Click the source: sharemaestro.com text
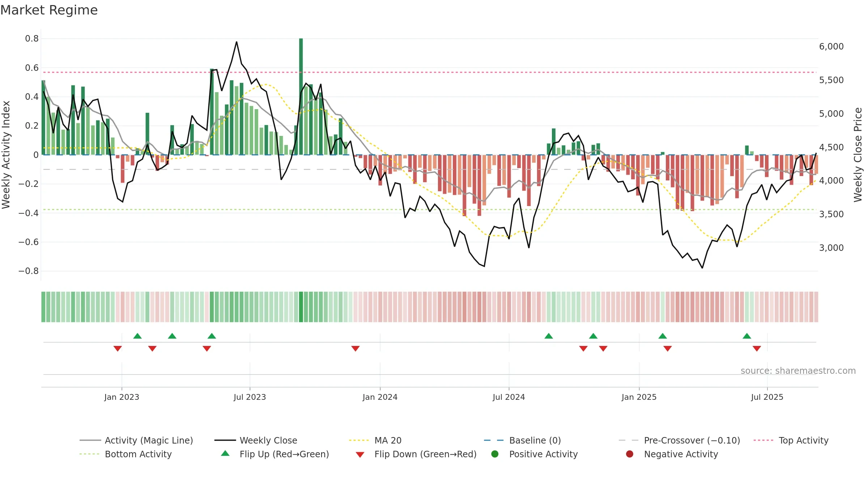The width and height of the screenshot is (868, 488). pos(798,371)
